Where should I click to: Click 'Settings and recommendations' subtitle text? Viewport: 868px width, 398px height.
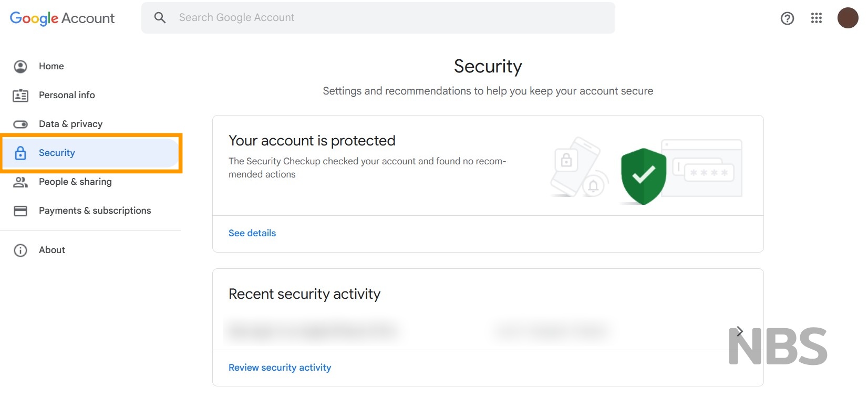[x=488, y=91]
